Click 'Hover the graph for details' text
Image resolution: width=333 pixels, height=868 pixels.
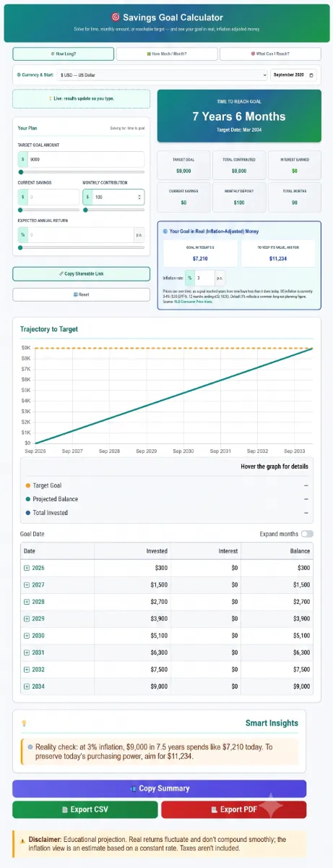274,467
